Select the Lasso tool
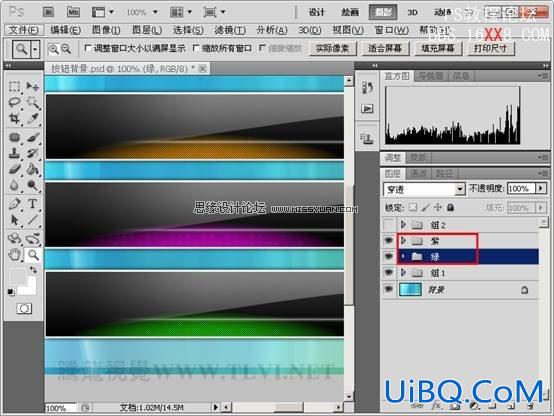 coord(14,102)
